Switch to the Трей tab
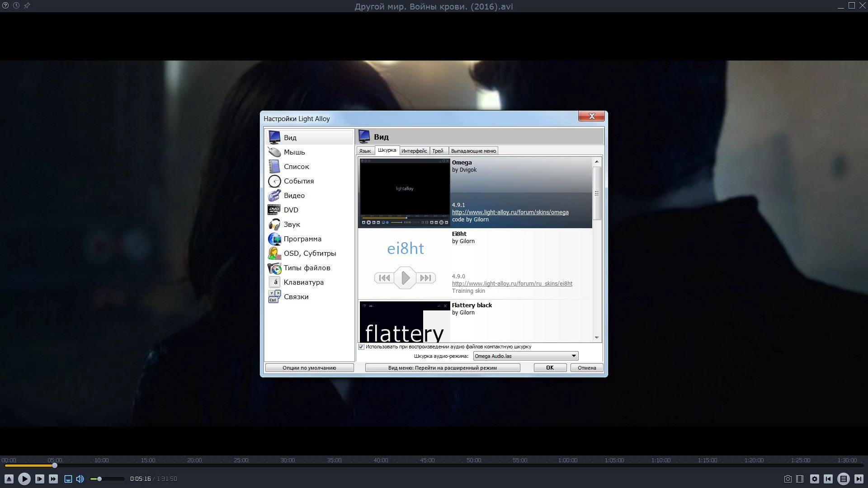This screenshot has height=488, width=868. [438, 151]
